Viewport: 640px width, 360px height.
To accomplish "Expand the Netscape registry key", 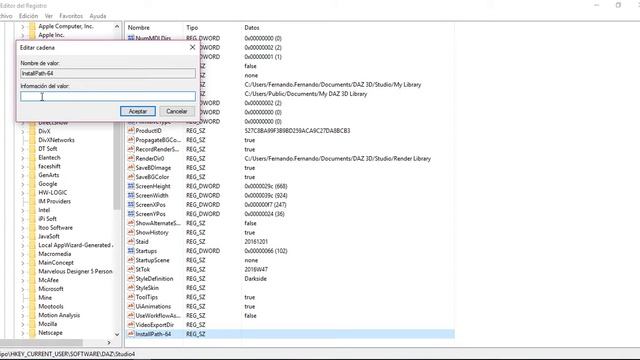I will pos(22,333).
